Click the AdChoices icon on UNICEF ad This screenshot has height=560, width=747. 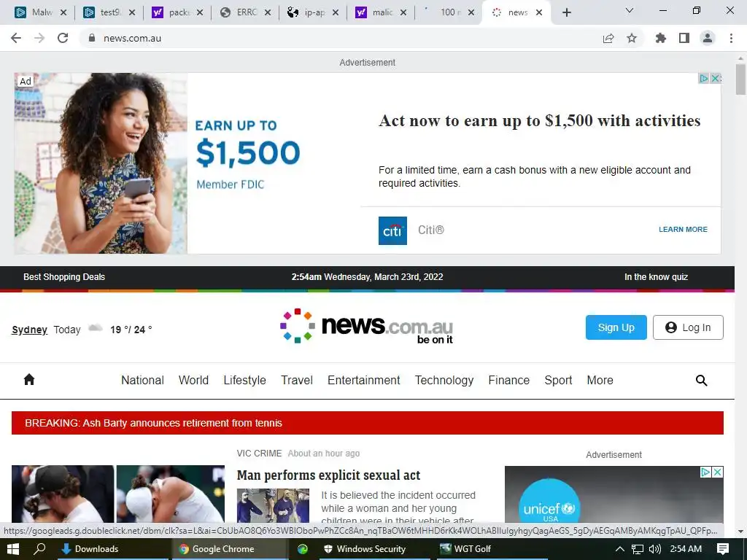[705, 472]
